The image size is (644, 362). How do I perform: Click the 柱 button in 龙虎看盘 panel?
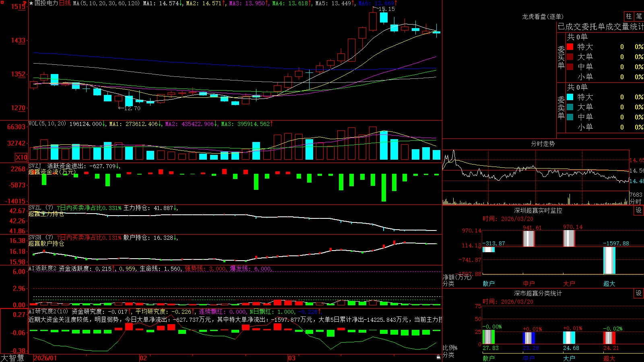(x=629, y=16)
